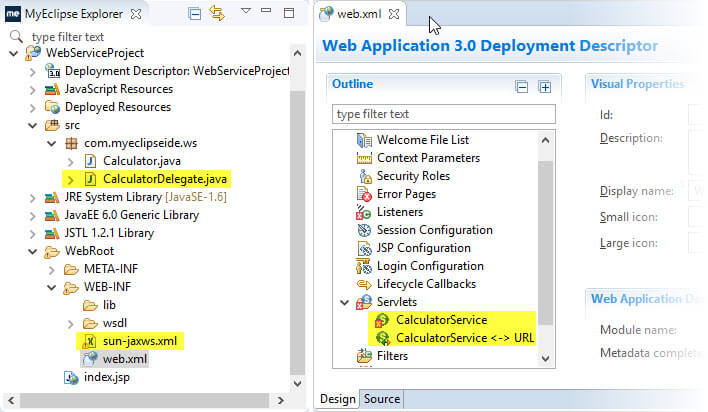The image size is (708, 412).
Task: Close the web.xml editor tab
Action: [x=394, y=14]
